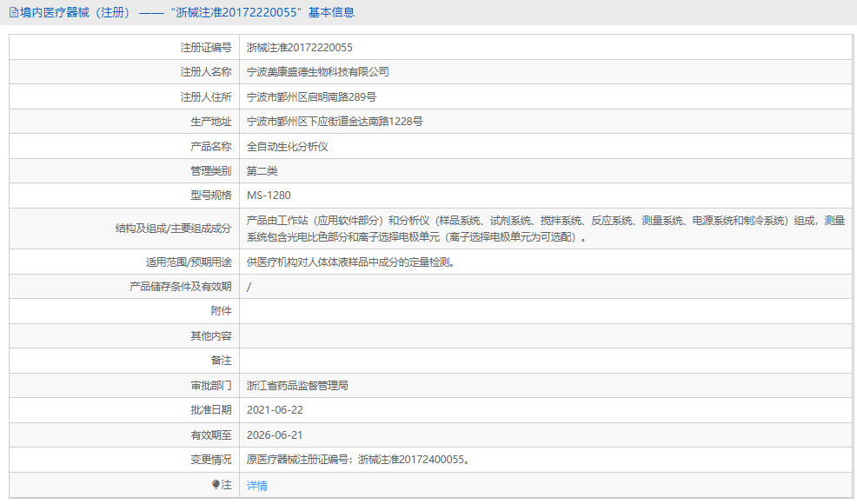This screenshot has height=504, width=857.
Task: Select model value MS-1280
Action: 269,196
